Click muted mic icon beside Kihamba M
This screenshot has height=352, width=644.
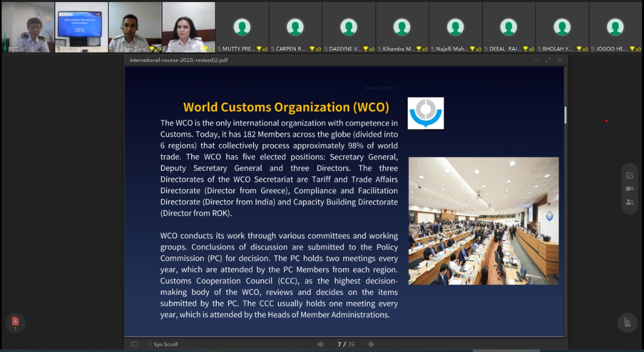point(379,49)
